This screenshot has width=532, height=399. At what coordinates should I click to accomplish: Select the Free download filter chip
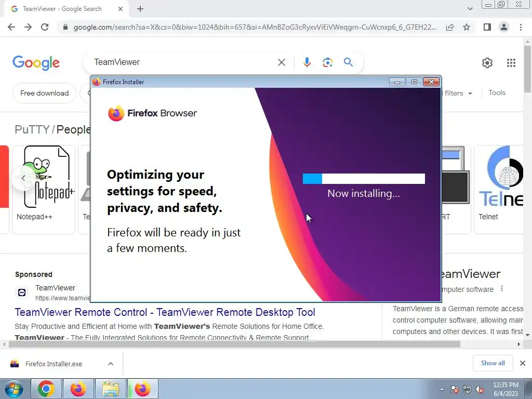pyautogui.click(x=45, y=93)
